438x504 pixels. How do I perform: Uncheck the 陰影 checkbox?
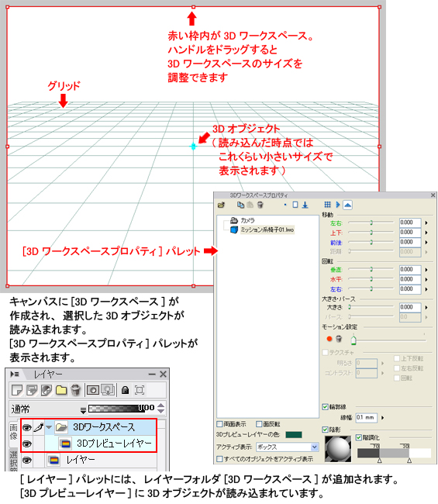pos(326,430)
